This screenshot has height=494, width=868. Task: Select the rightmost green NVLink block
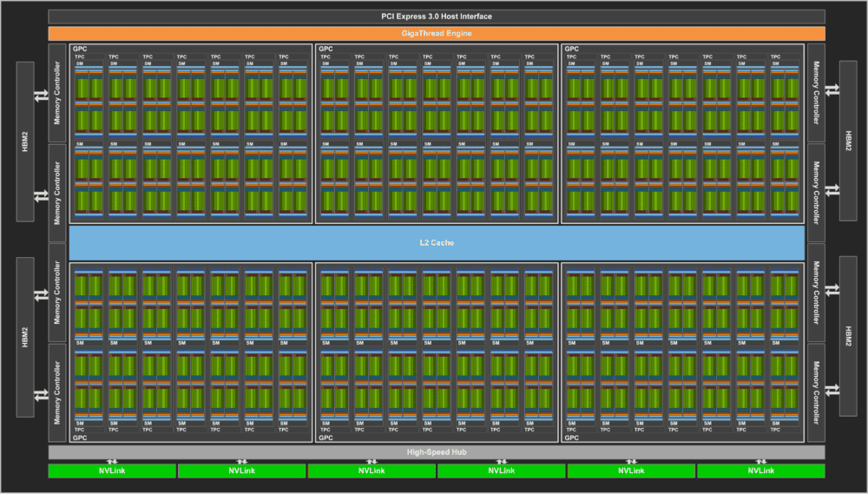761,471
